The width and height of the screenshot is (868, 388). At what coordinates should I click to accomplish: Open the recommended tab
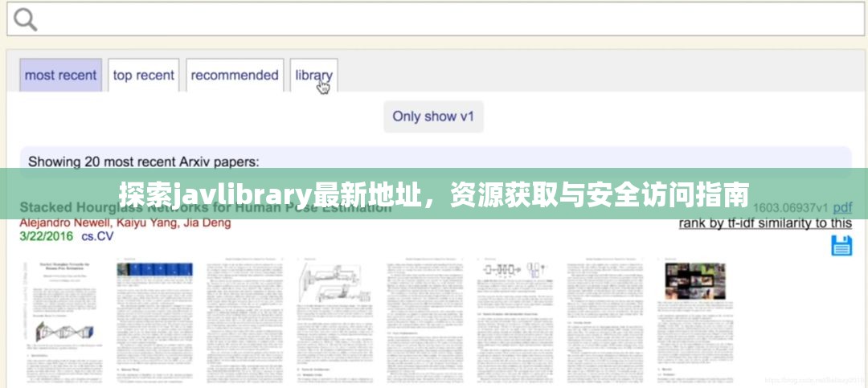235,76
